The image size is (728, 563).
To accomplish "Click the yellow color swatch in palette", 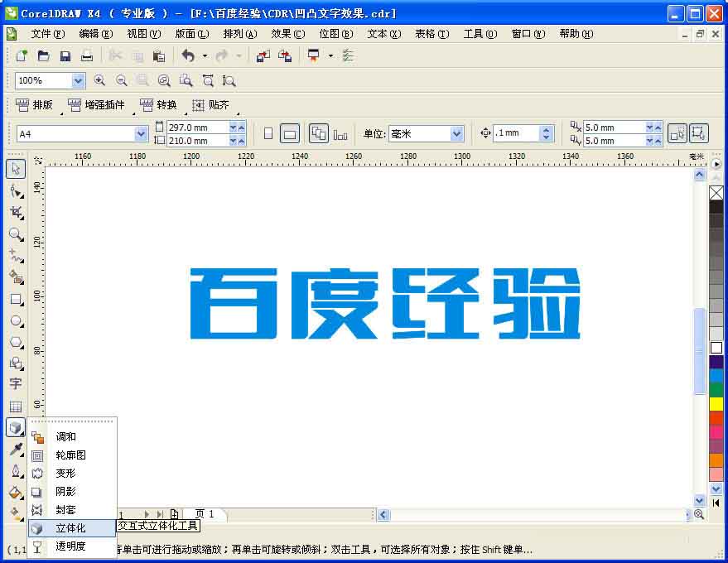I will tap(716, 404).
